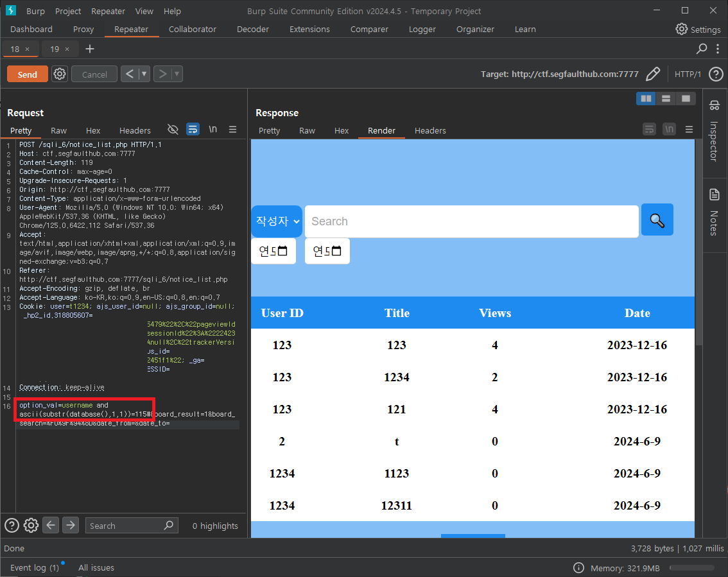Viewport: 728px width, 577px height.
Task: Switch to combined tabbed layout
Action: pyautogui.click(x=686, y=98)
